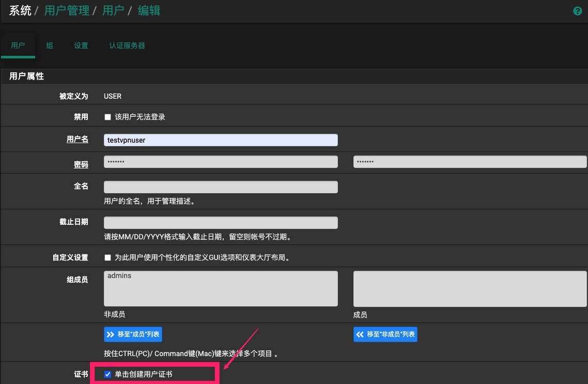Click the 用户名 field containing testvpnuser
588x384 pixels.
[x=221, y=140]
